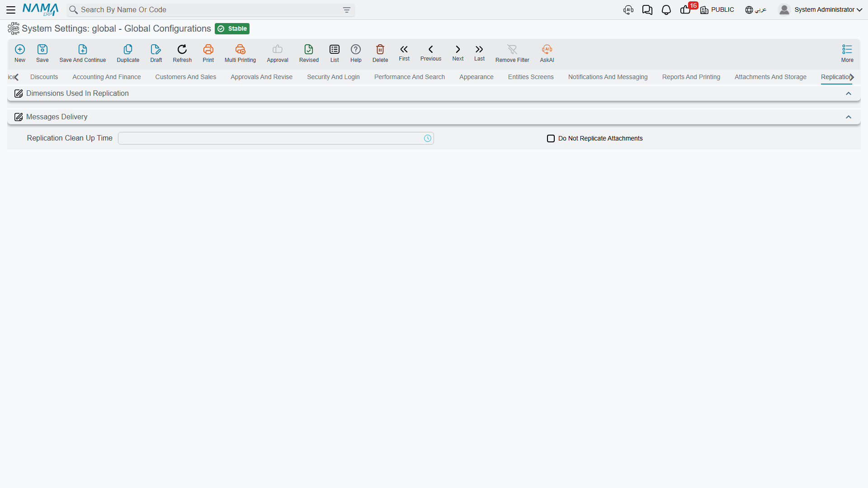Open the notifications bell
Screen dimensions: 868x488
(x=666, y=10)
